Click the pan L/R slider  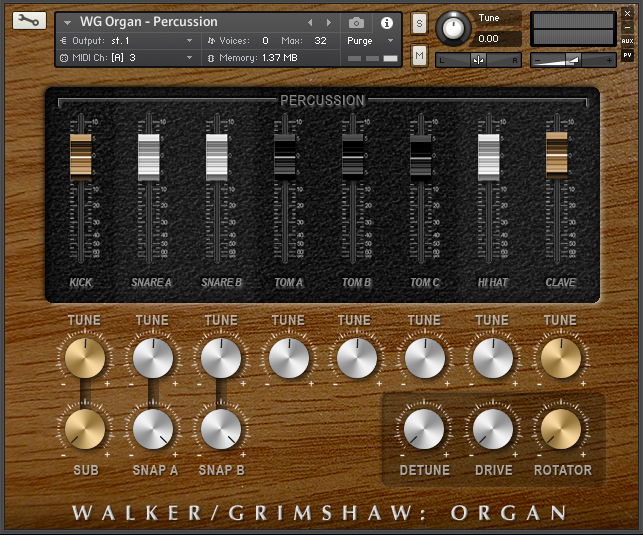click(x=478, y=60)
